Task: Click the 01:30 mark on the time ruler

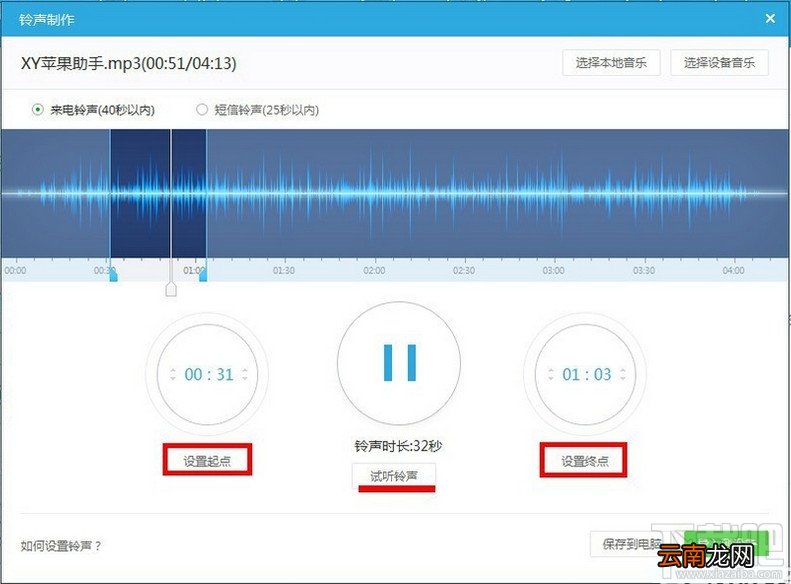Action: [284, 270]
